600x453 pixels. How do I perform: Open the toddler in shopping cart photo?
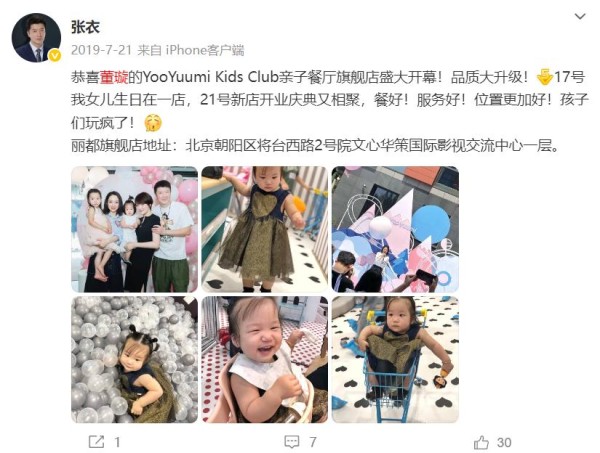pyautogui.click(x=395, y=359)
